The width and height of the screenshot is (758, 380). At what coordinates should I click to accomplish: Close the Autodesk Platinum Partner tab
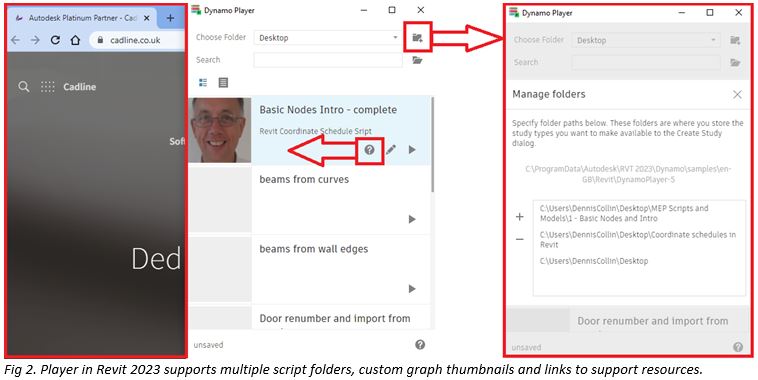pos(147,18)
